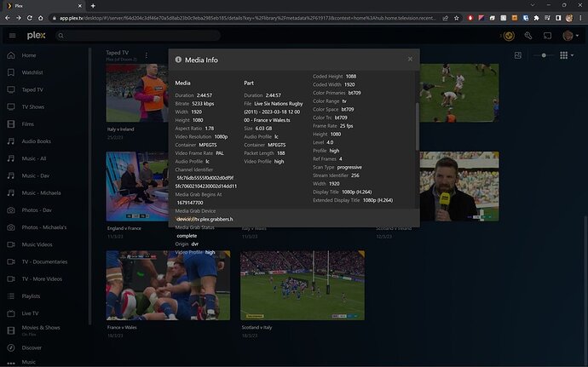The height and width of the screenshot is (367, 588).
Task: Open the TV - More Videos library
Action: (42, 279)
